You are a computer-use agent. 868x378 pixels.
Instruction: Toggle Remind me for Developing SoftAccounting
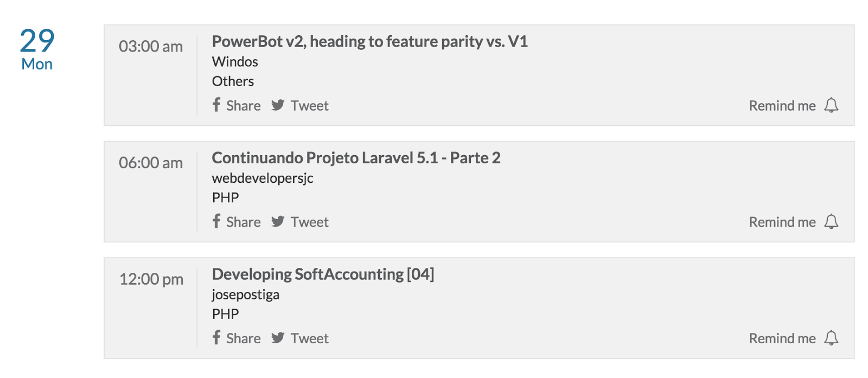(x=782, y=337)
